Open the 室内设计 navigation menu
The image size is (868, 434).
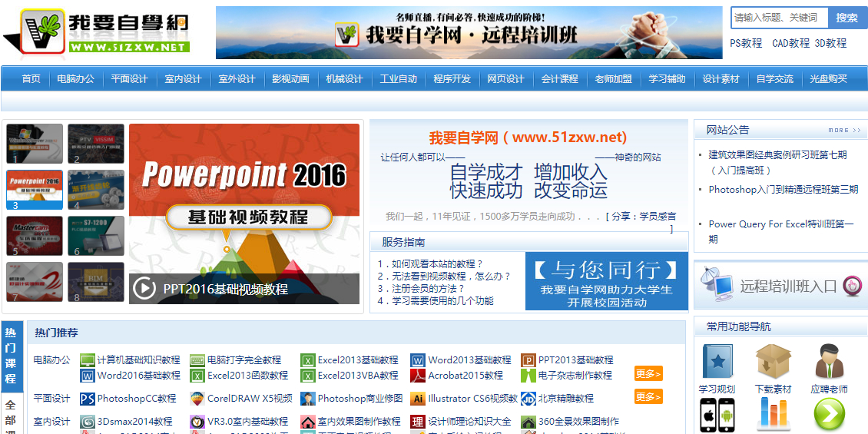(184, 78)
